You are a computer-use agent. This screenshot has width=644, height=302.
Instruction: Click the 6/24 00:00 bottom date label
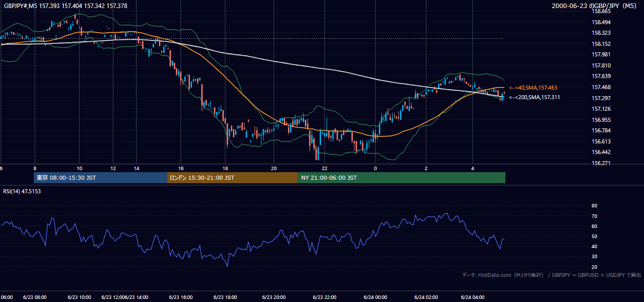click(375, 297)
